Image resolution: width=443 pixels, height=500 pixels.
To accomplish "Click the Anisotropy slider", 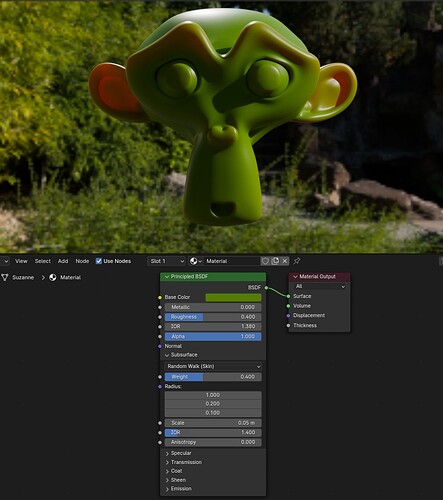I will pos(213,442).
